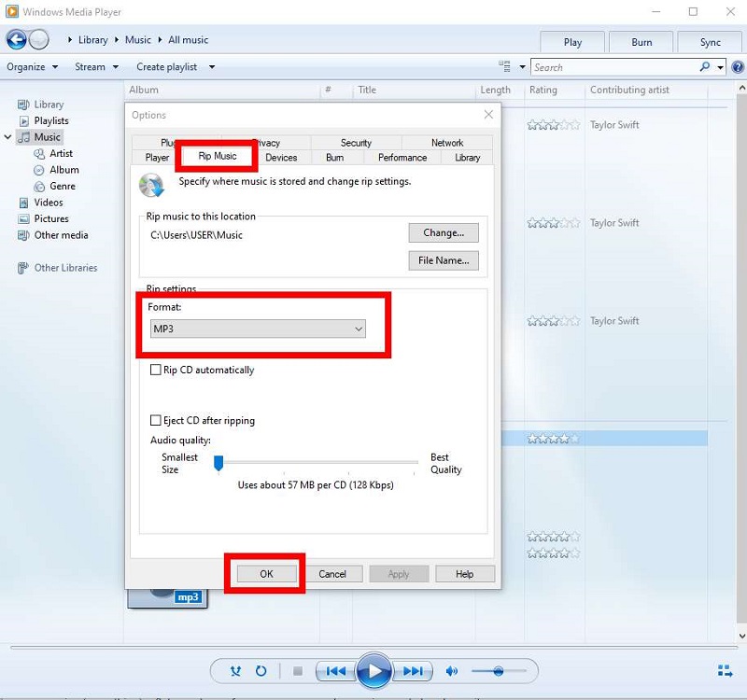Collapse the Music tree node
Viewport: 747px width, 700px height.
pos(8,137)
